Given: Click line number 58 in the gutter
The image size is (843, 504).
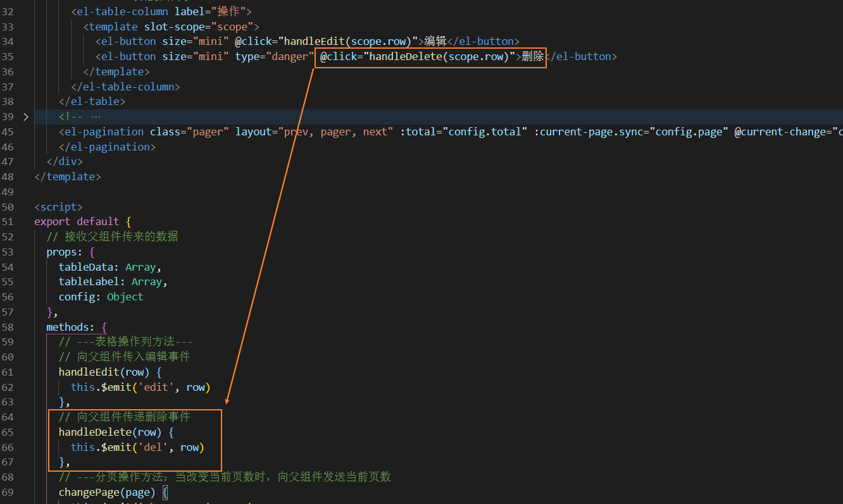Looking at the screenshot, I should coord(8,327).
